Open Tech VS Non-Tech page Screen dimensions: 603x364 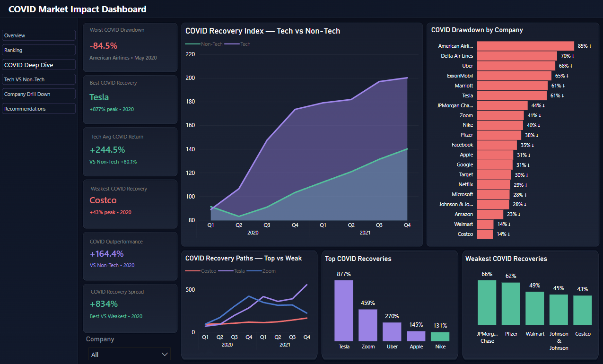[x=39, y=79]
